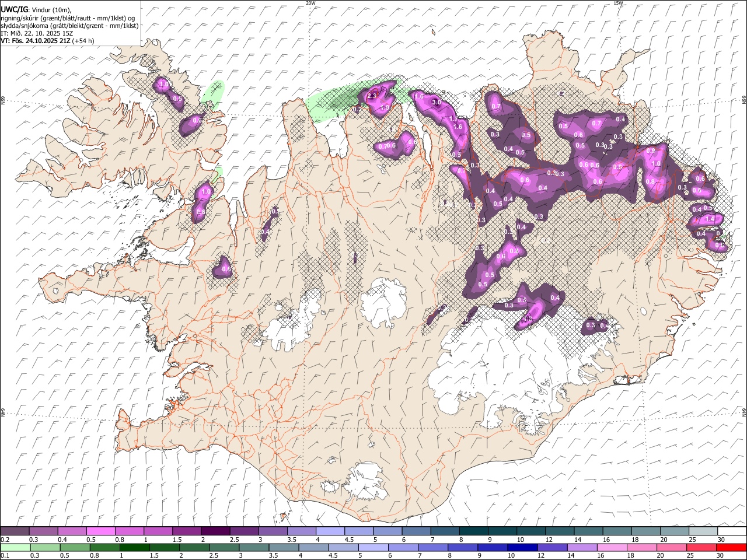The height and width of the screenshot is (560, 747).
Task: Click the '3.0' snowfall value on the north coast
Action: pos(436,102)
